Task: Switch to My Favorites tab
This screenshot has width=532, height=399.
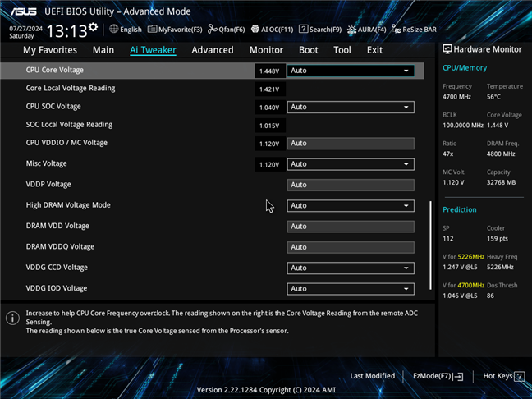Action: (x=50, y=50)
